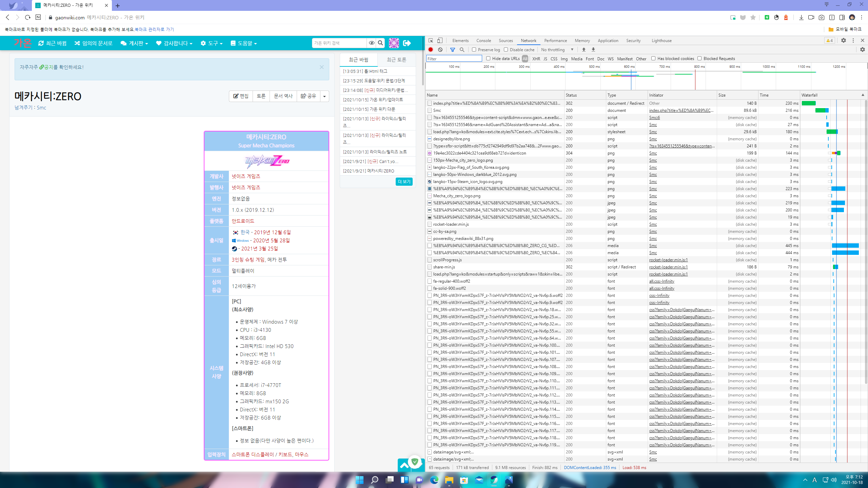Focus the 가온 위키 검색 search field
The width and height of the screenshot is (868, 488).
(339, 43)
